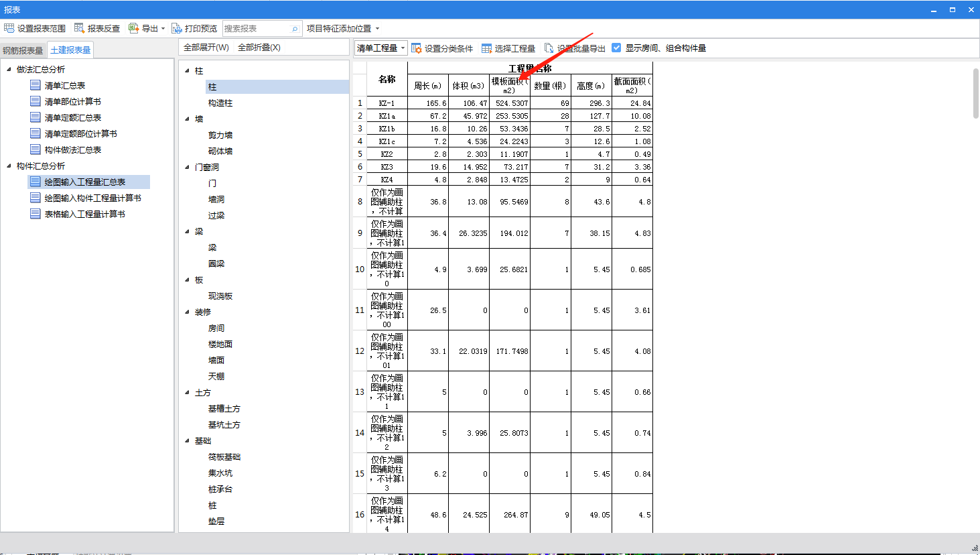Select the 清单部位计算书 report icon
Image resolution: width=980 pixels, height=555 pixels.
(x=36, y=101)
